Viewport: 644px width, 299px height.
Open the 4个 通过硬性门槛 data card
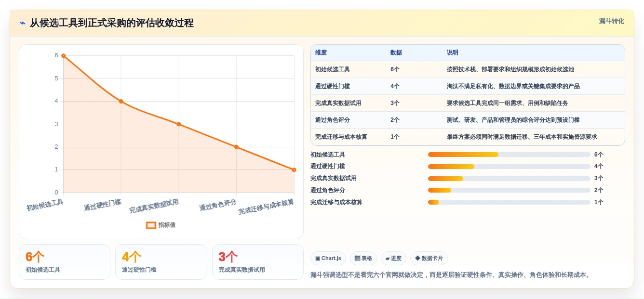[x=161, y=262]
